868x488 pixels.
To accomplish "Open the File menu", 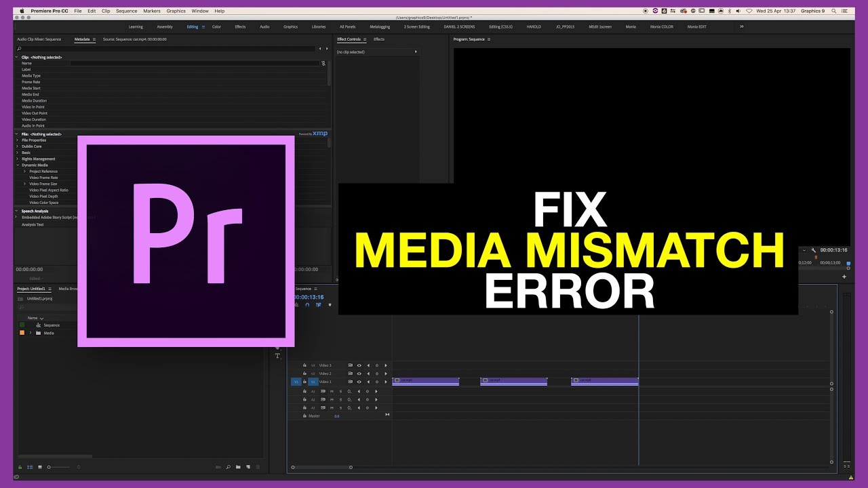I will pos(78,11).
